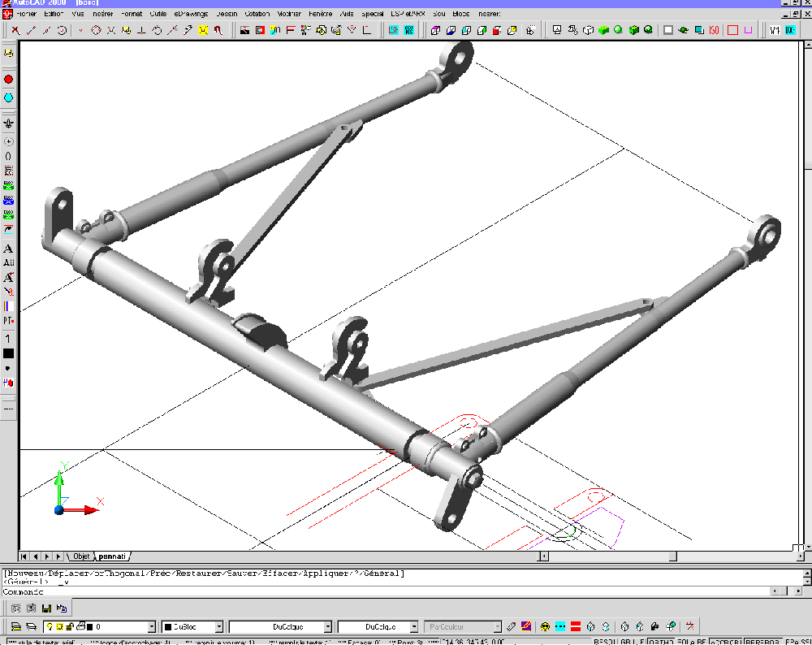Click the yellow smiley face icon in bottom toolbar
The image size is (812, 645).
(x=545, y=626)
